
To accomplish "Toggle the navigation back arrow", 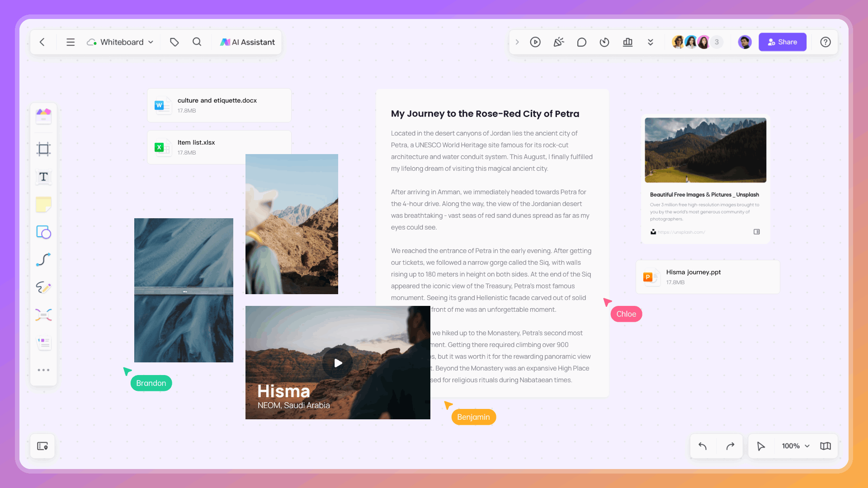I will 42,42.
